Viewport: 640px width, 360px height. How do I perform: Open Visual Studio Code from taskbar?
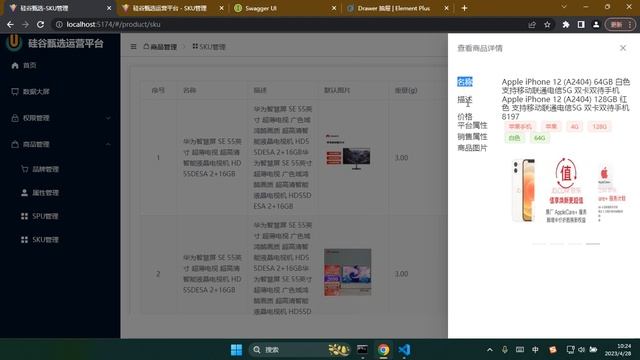pyautogui.click(x=404, y=350)
